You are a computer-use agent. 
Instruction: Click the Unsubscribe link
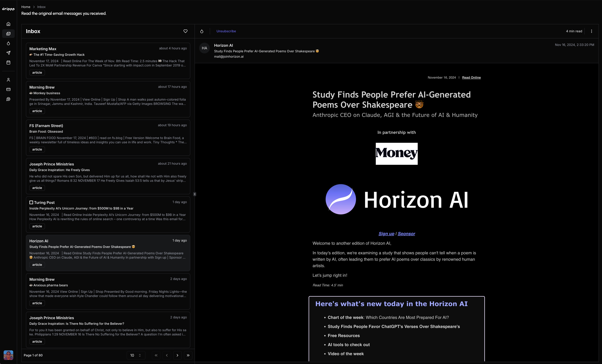click(x=226, y=31)
